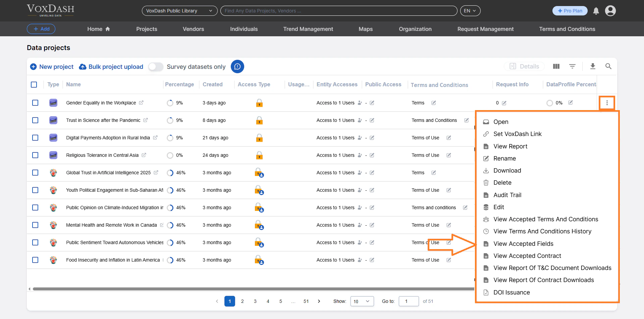Open the user account avatar
This screenshot has height=319, width=644.
[x=610, y=11]
